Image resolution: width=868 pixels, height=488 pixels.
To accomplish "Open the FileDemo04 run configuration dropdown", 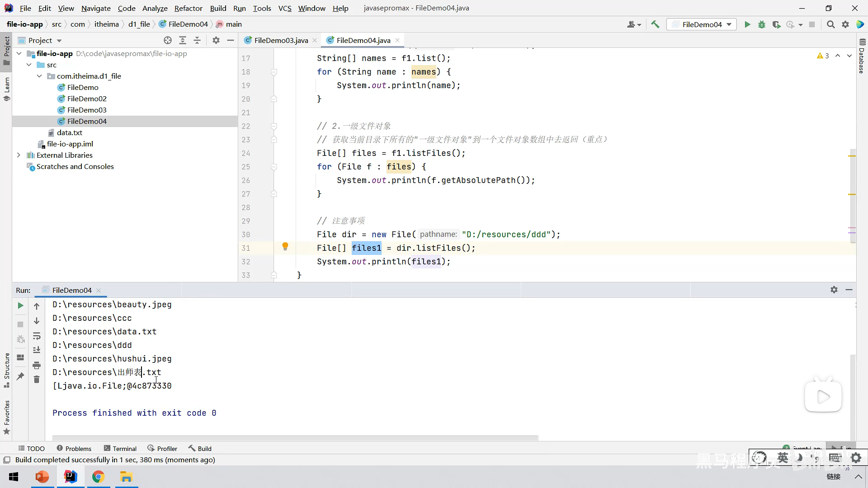I will pyautogui.click(x=701, y=24).
